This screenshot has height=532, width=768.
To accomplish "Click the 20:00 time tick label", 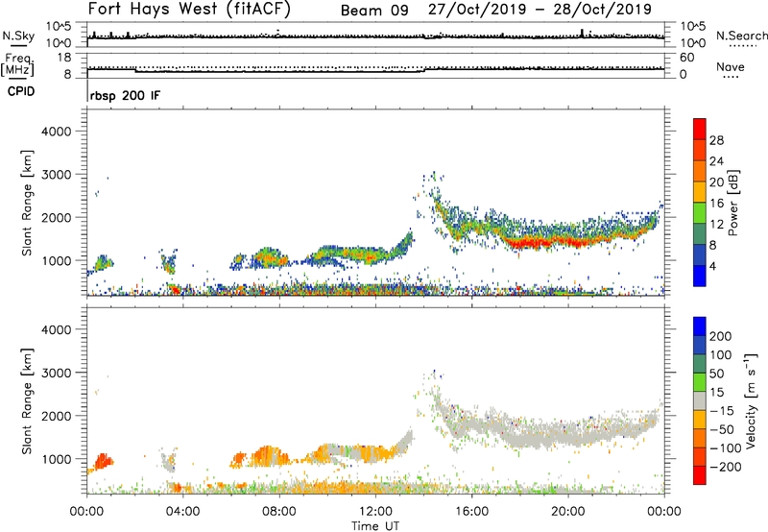I will click(x=568, y=512).
